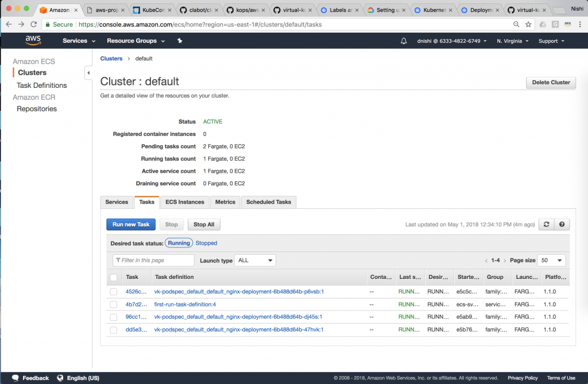This screenshot has height=384, width=588.
Task: Open the Chrome three-dot menu
Action: (580, 24)
